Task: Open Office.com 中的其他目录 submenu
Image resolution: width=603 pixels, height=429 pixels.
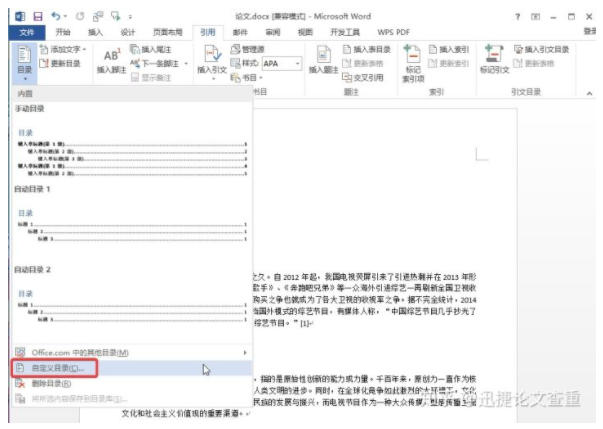Action: (132, 353)
